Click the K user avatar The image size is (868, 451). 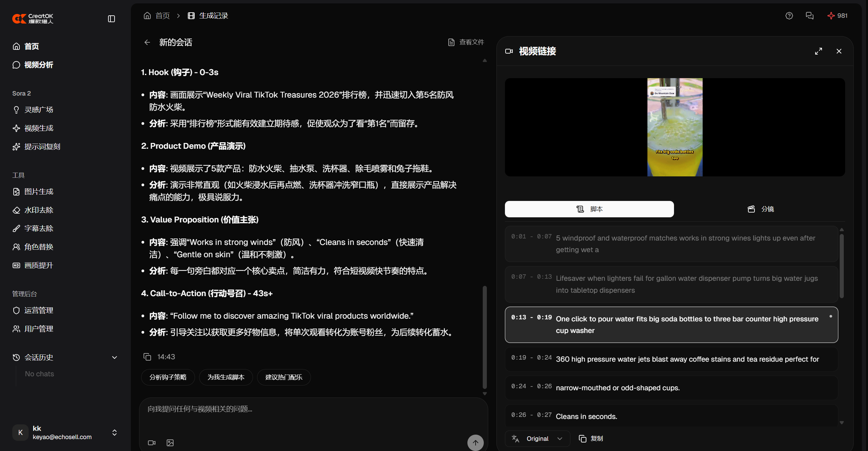click(20, 433)
